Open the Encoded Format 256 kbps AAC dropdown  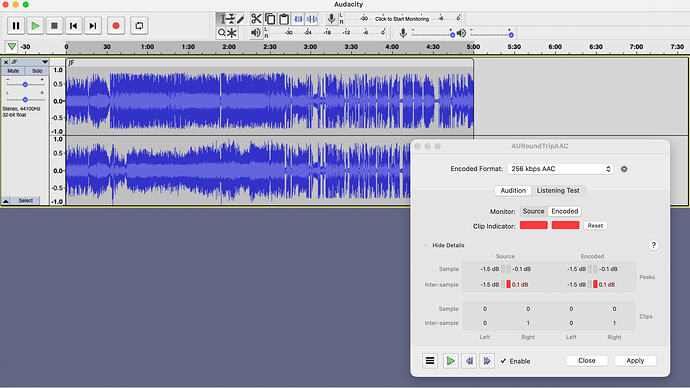[561, 169]
